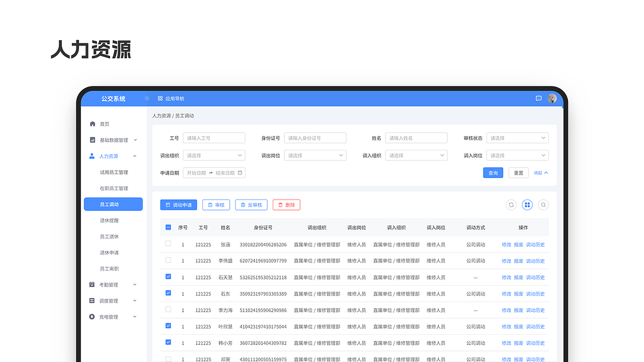The width and height of the screenshot is (644, 362).
Task: Expand 调度管理 menu chevron
Action: point(135,301)
